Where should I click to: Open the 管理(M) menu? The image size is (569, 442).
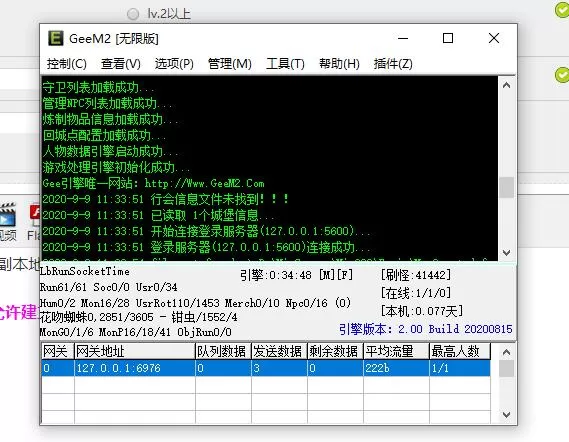click(x=230, y=64)
